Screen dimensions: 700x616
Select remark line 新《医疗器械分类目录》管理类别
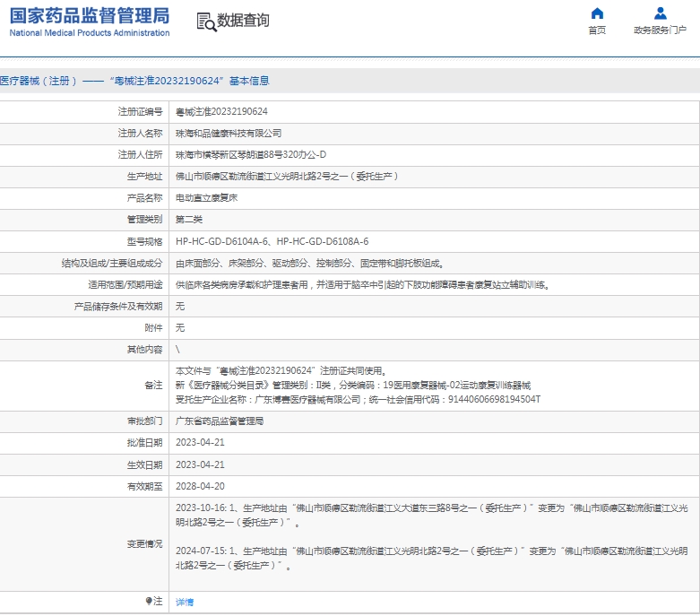pyautogui.click(x=353, y=385)
